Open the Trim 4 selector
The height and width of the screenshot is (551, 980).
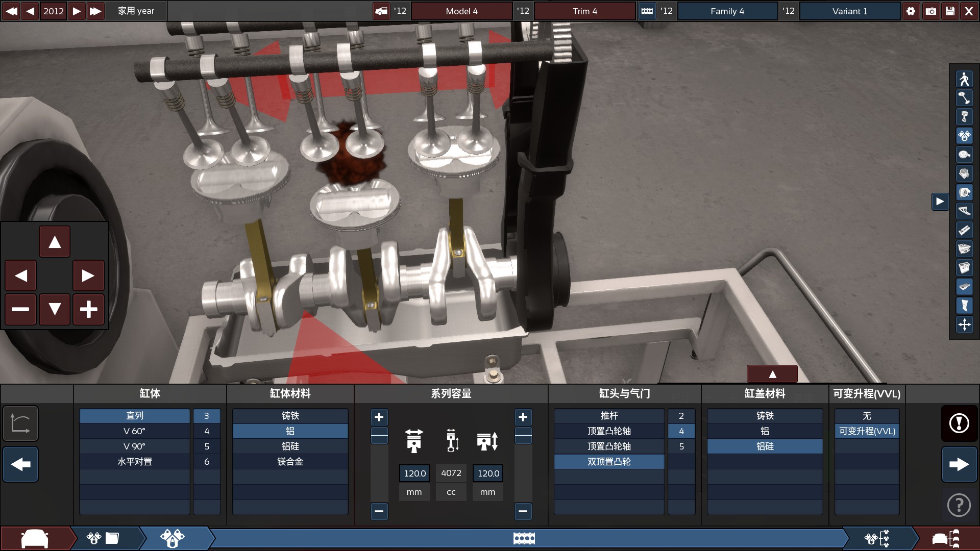click(x=584, y=11)
